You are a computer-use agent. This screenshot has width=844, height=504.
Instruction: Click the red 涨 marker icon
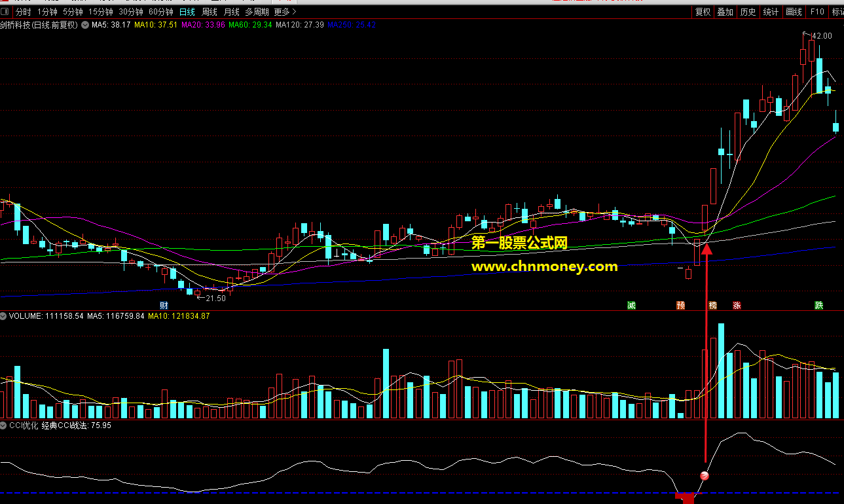[737, 305]
